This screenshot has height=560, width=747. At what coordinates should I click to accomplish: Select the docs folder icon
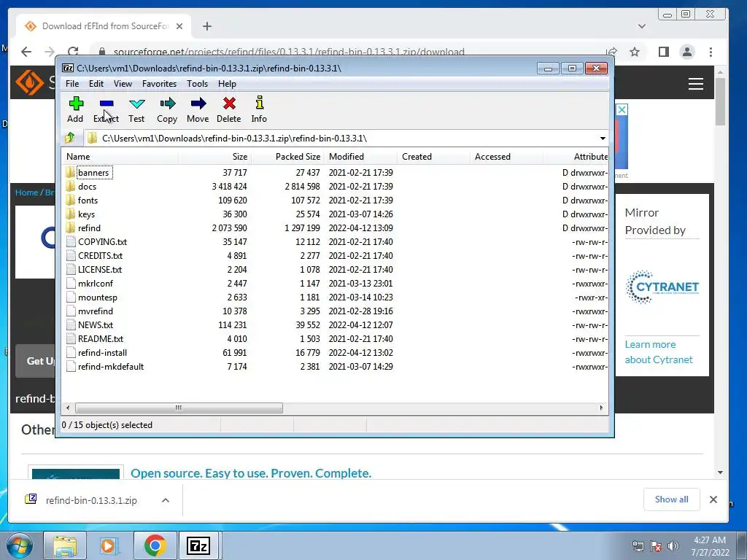point(71,186)
